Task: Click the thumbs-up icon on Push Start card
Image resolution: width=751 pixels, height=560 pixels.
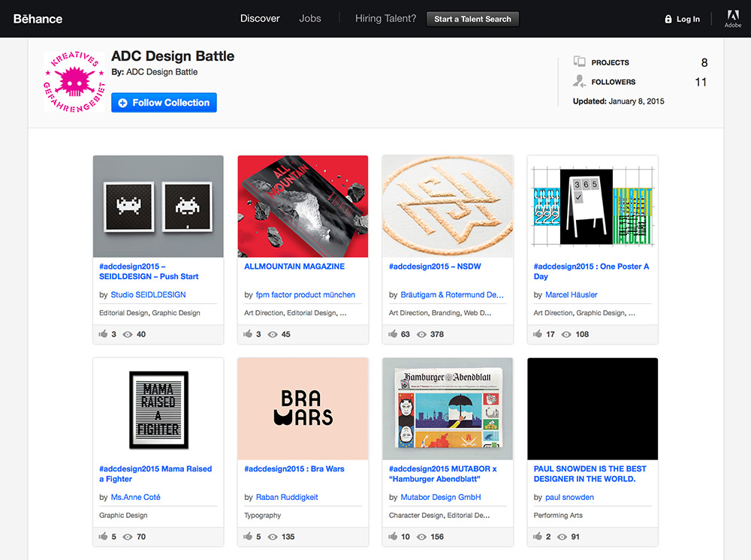Action: pos(103,333)
